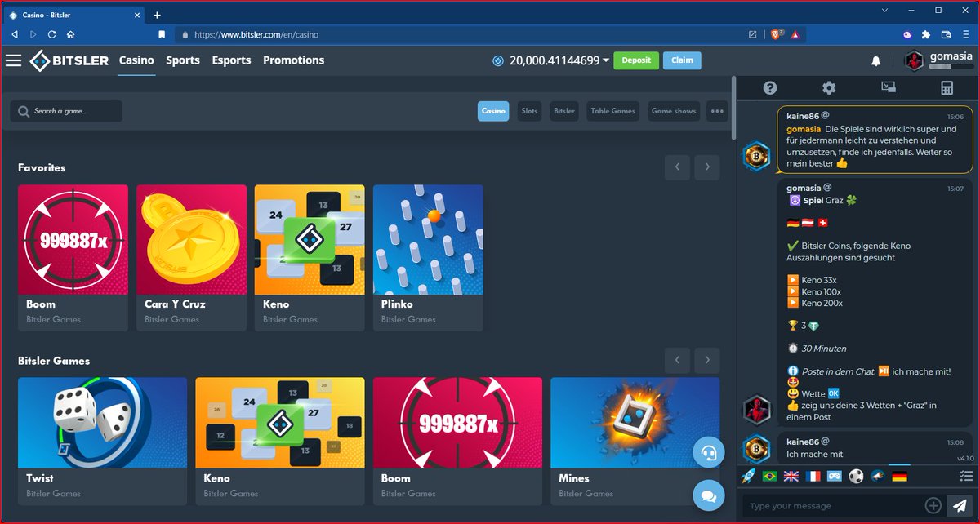Open Twist dice game

[x=102, y=441]
